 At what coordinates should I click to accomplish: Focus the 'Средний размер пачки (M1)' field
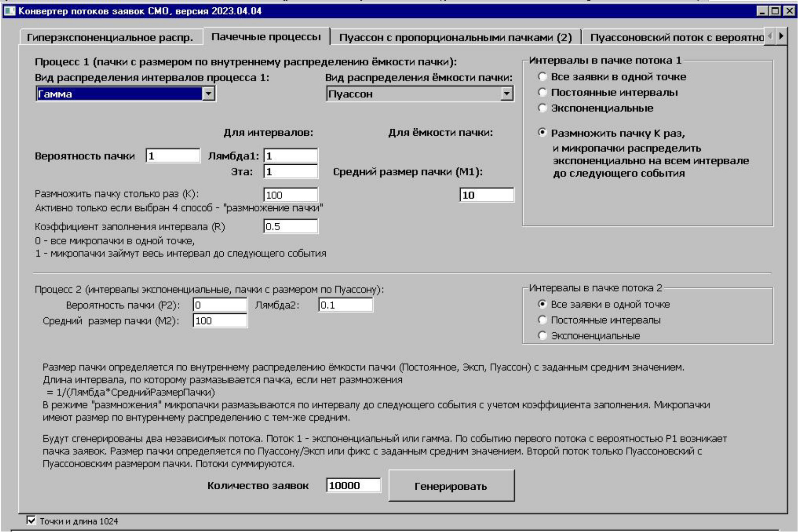click(x=486, y=195)
